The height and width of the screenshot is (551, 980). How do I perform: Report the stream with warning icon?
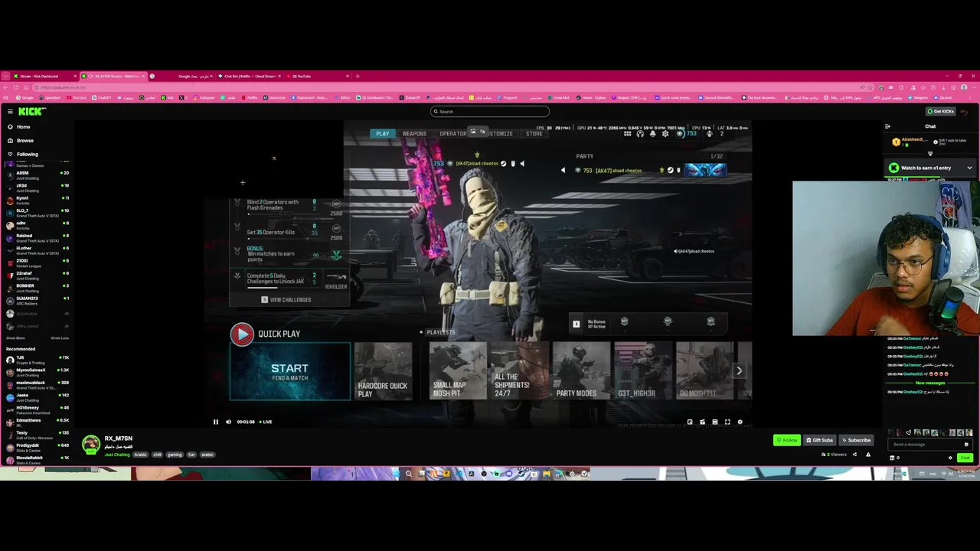867,455
